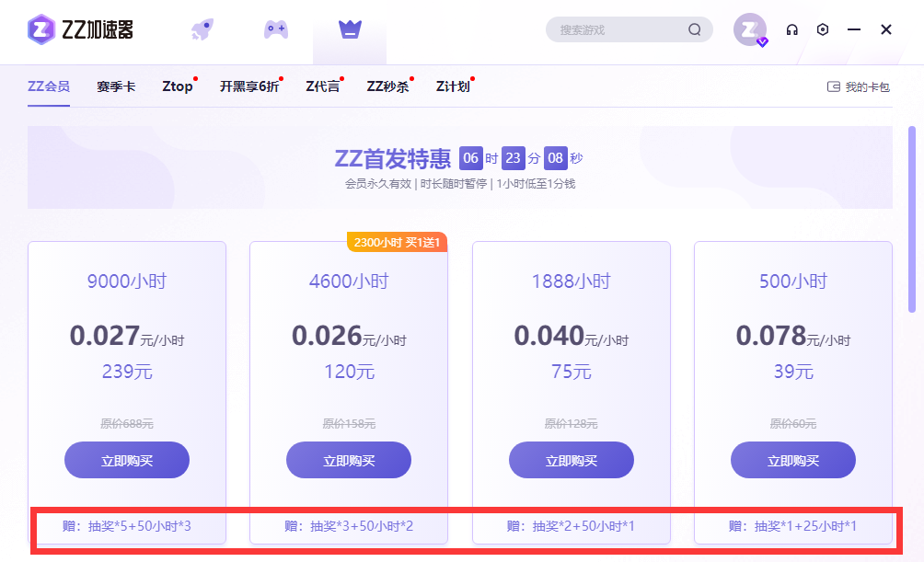Click the 0.040元/小时 rate

pos(571,336)
